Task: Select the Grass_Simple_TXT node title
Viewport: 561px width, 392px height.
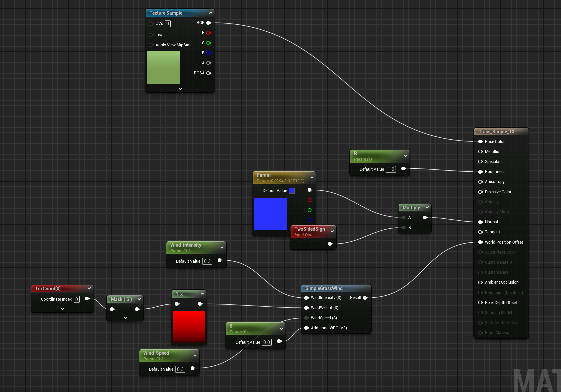Action: click(498, 132)
